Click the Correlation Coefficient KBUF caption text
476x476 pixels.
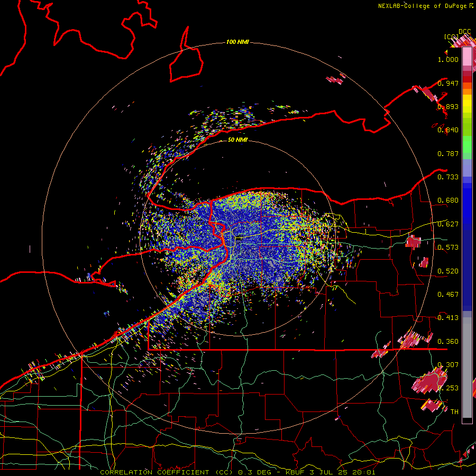pos(237,472)
